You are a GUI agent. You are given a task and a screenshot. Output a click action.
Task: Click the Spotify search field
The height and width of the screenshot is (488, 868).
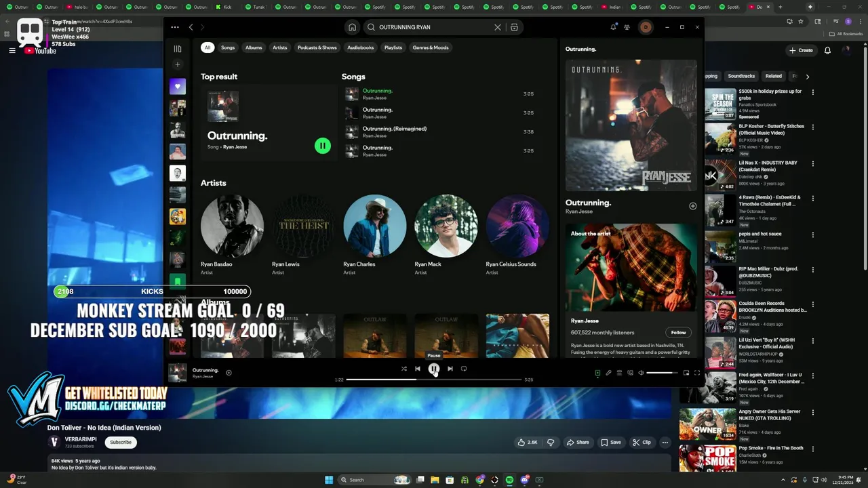[x=434, y=27]
